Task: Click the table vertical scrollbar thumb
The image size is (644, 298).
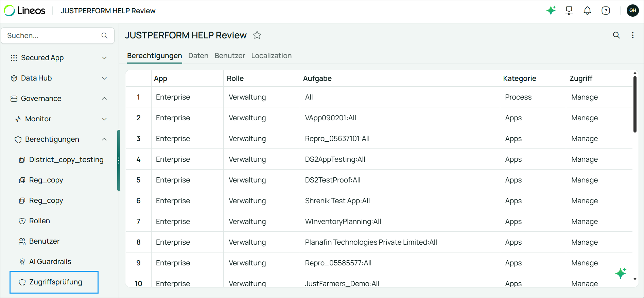Action: coord(635,104)
